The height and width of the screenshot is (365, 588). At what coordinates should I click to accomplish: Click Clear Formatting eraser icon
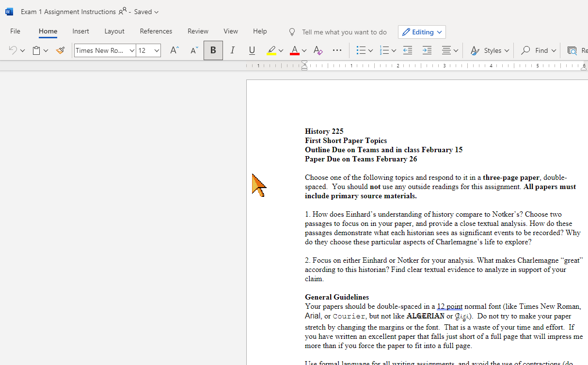[318, 50]
